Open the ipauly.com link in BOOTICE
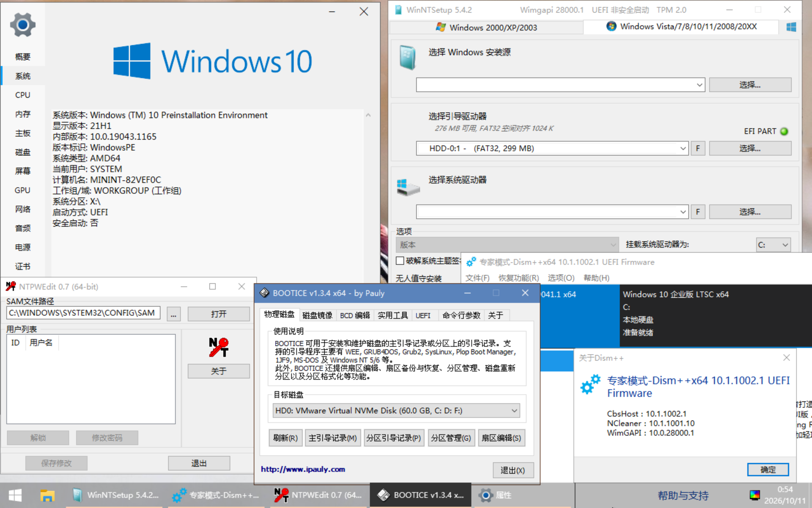The width and height of the screenshot is (812, 508). pyautogui.click(x=303, y=469)
